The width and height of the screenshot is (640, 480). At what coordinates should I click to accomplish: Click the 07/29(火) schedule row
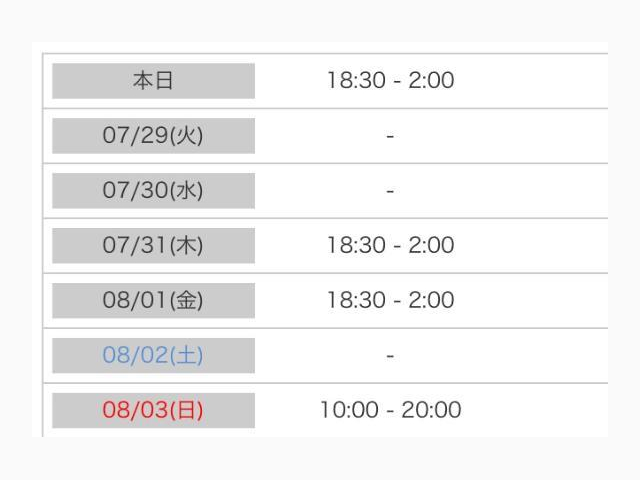click(x=325, y=136)
